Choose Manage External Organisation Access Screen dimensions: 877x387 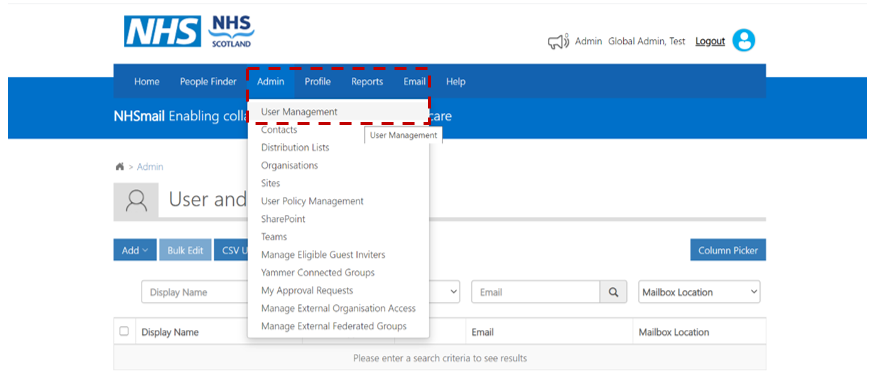pos(338,309)
